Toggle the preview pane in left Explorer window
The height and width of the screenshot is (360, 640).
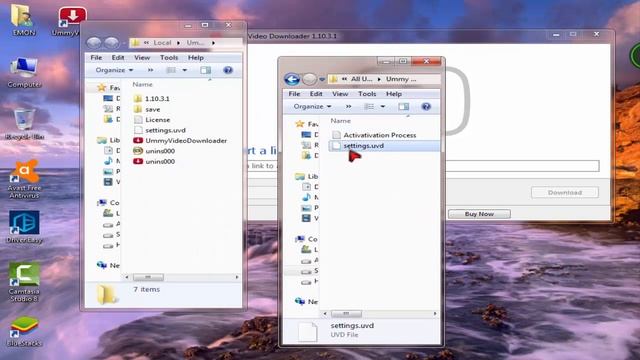(x=205, y=70)
